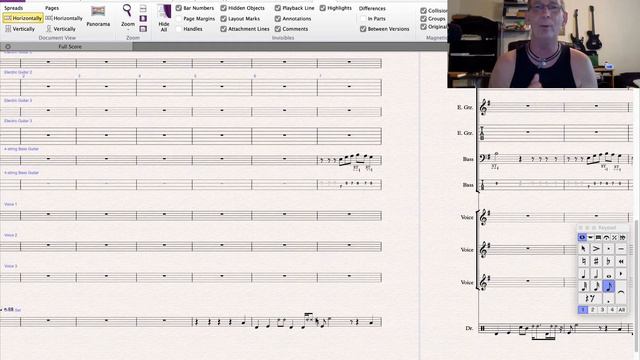This screenshot has height=360, width=640.
Task: Select whole note on Keypad
Action: (609, 274)
